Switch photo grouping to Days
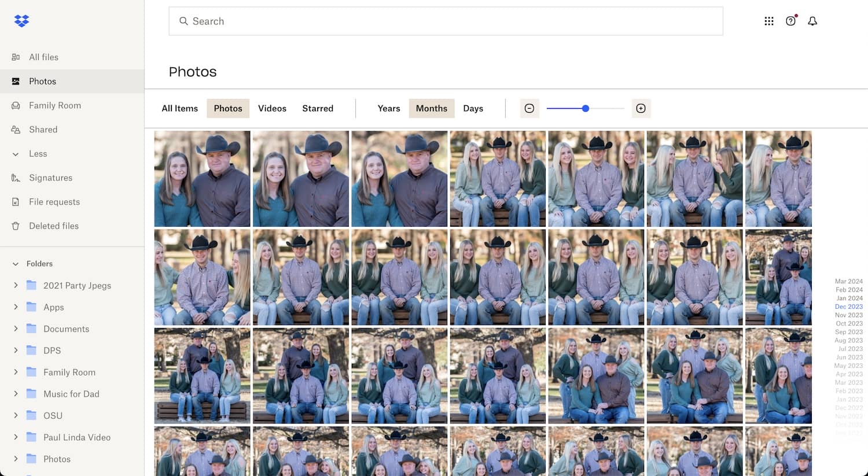 click(473, 108)
